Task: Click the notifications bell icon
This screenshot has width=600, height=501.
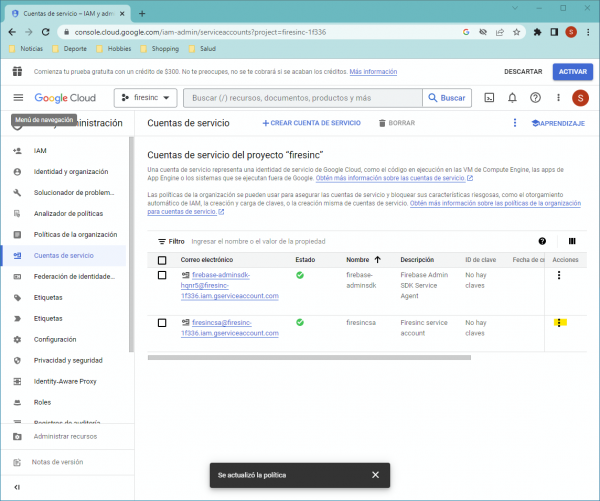Action: (512, 98)
